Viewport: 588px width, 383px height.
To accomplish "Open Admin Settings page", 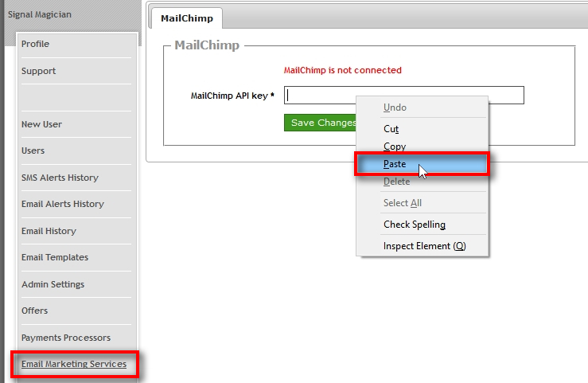I will point(53,284).
